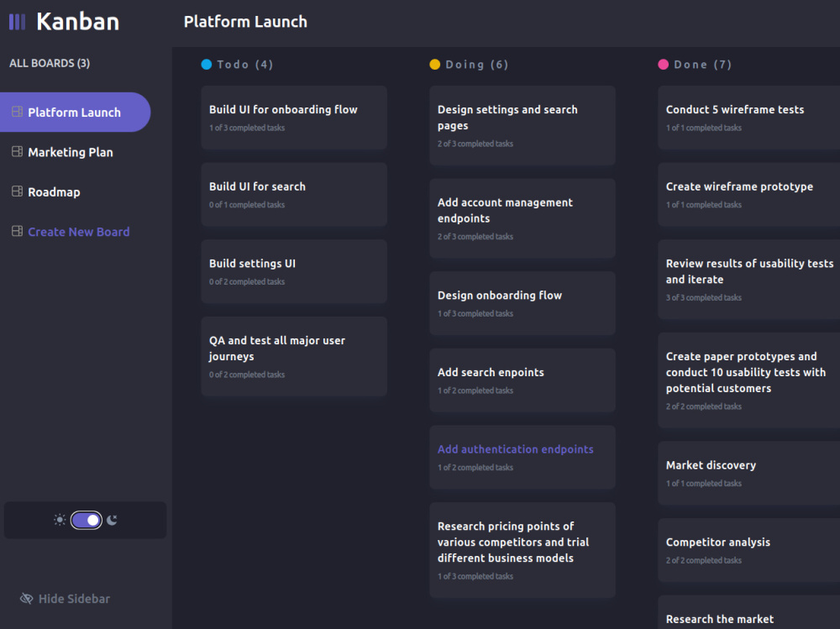Open QA and test all major user journeys card
The image size is (840, 629).
pyautogui.click(x=294, y=356)
